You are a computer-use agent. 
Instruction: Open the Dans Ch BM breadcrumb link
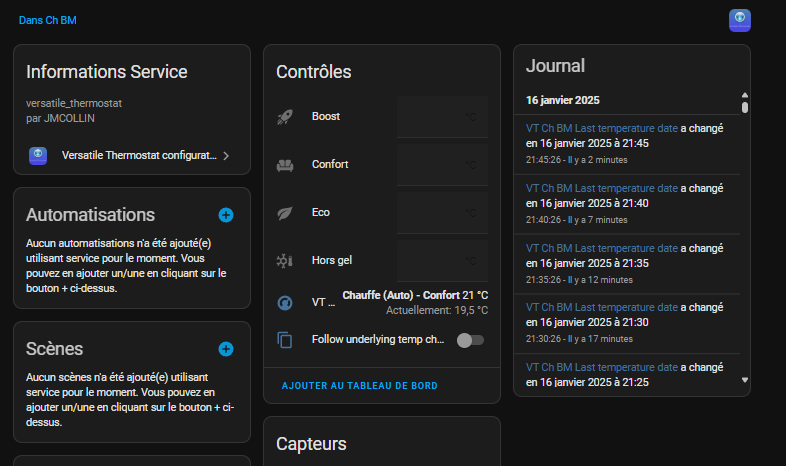[x=47, y=20]
